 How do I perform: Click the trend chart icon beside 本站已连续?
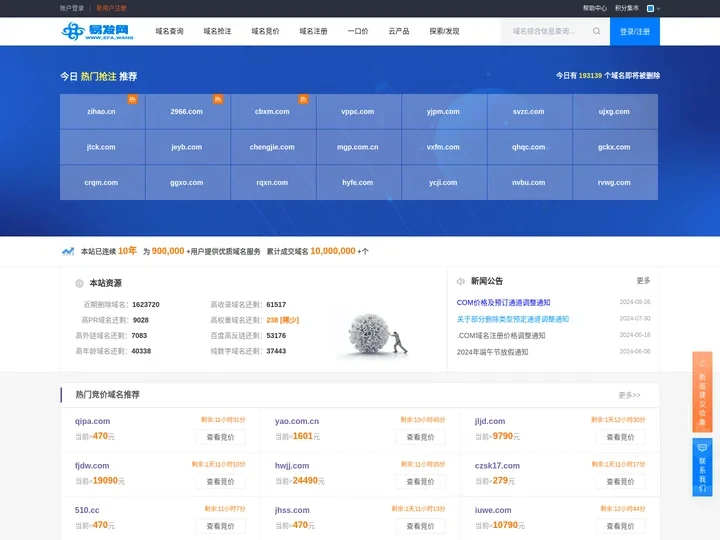(x=68, y=251)
